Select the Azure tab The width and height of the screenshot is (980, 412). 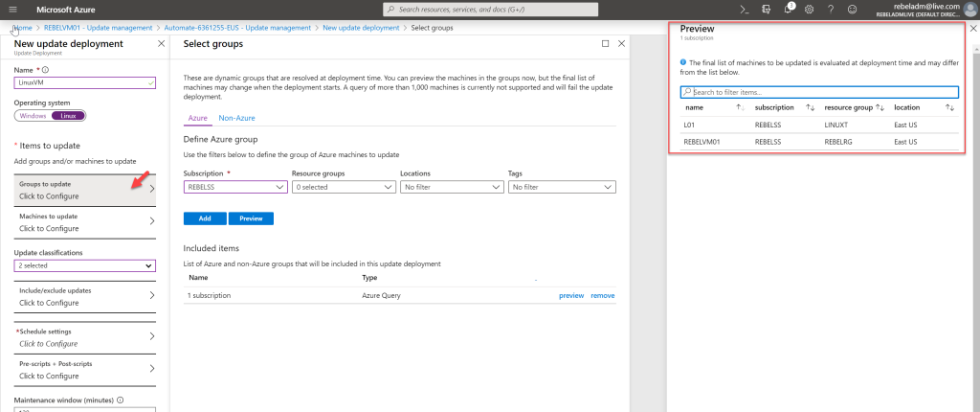197,118
